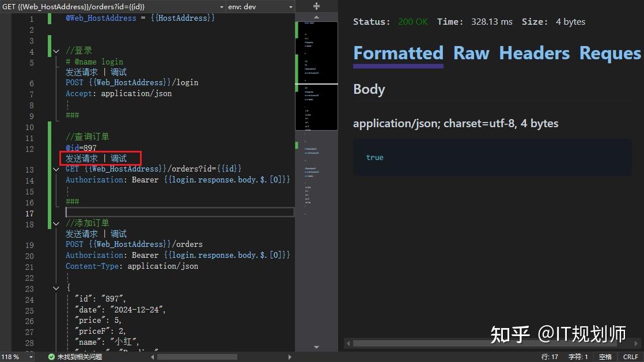Screen dimensions: 644x362
Task: Switch to the Headers tab
Action: [x=533, y=53]
